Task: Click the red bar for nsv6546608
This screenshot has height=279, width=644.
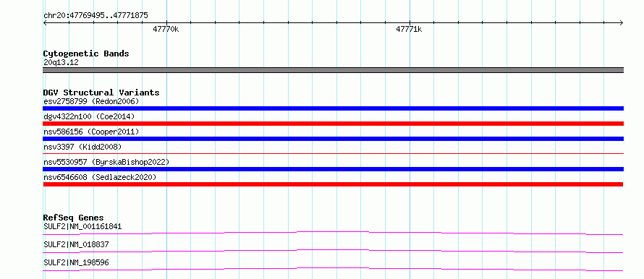Action: point(333,184)
